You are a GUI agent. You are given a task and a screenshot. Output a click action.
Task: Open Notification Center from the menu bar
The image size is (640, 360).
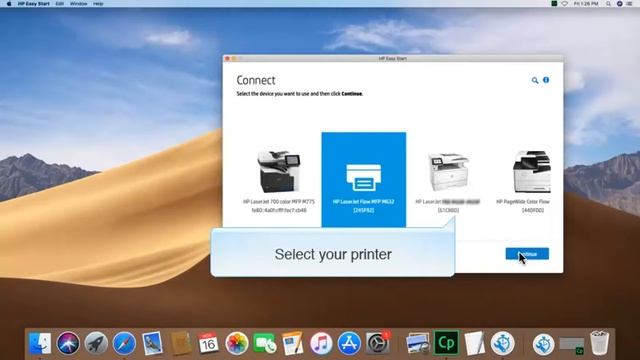tap(630, 4)
